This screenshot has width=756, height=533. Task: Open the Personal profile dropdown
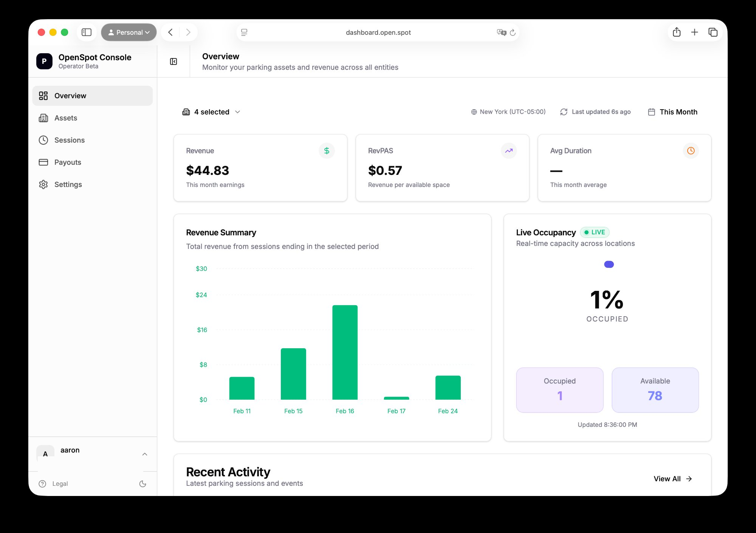click(129, 32)
